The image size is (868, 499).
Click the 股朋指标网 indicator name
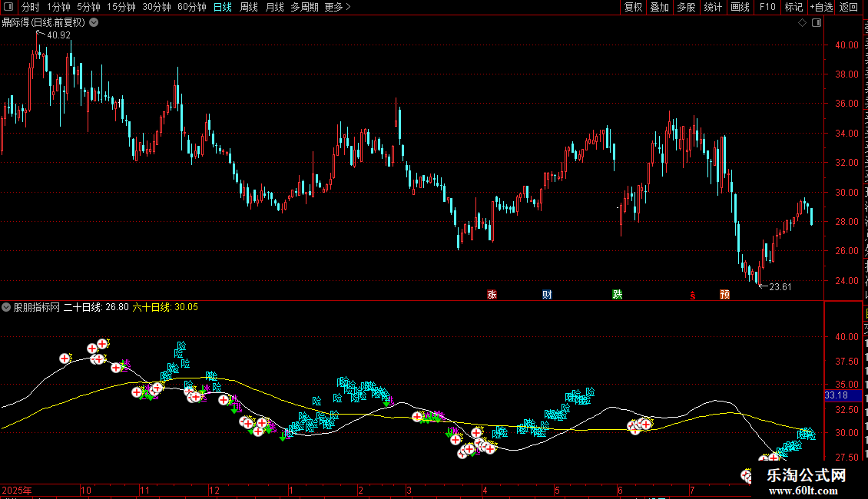(37, 307)
